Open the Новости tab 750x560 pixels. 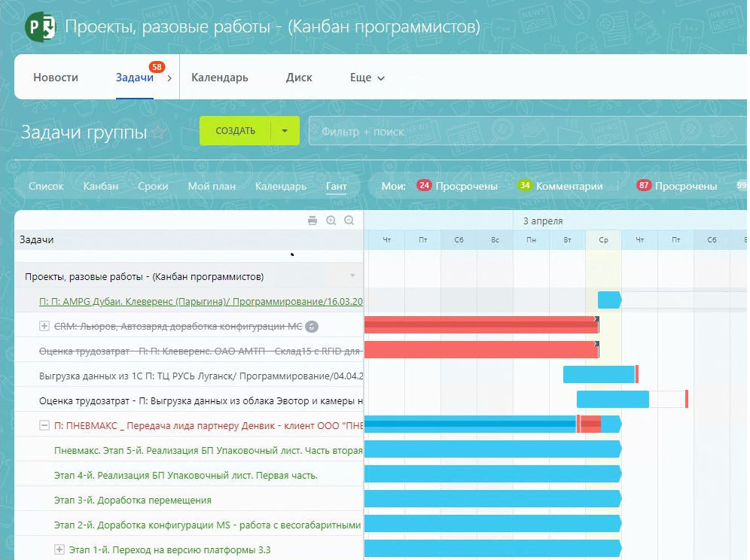[56, 78]
